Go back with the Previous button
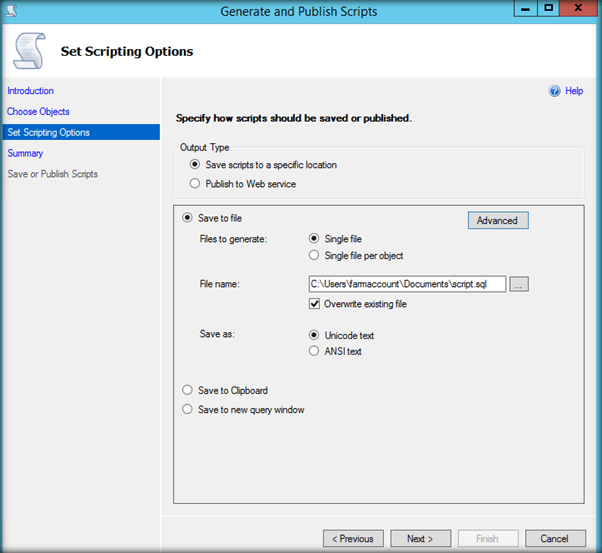 coord(353,538)
